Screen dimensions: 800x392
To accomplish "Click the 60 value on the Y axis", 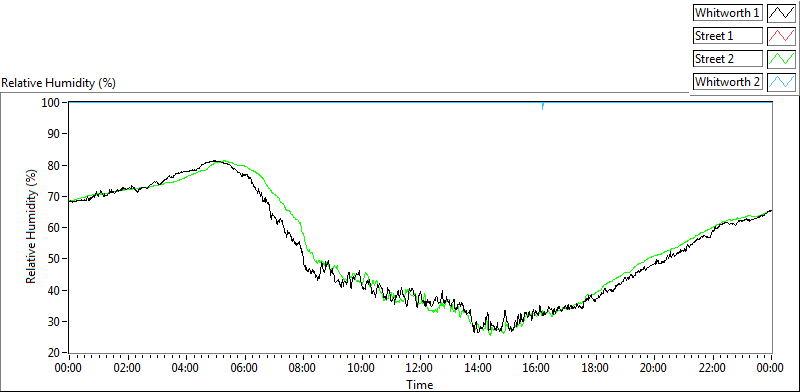I will point(55,228).
